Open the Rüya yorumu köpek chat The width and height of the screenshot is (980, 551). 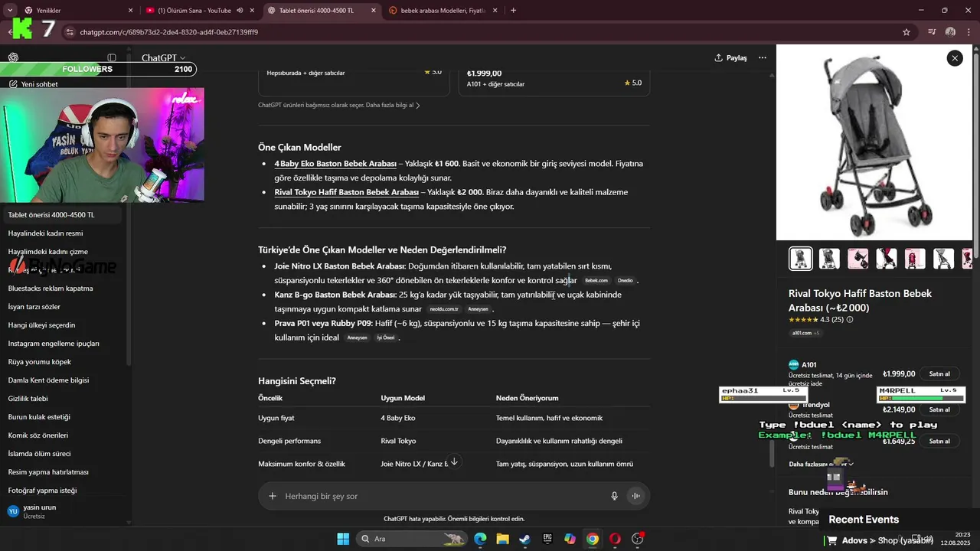tap(62, 362)
